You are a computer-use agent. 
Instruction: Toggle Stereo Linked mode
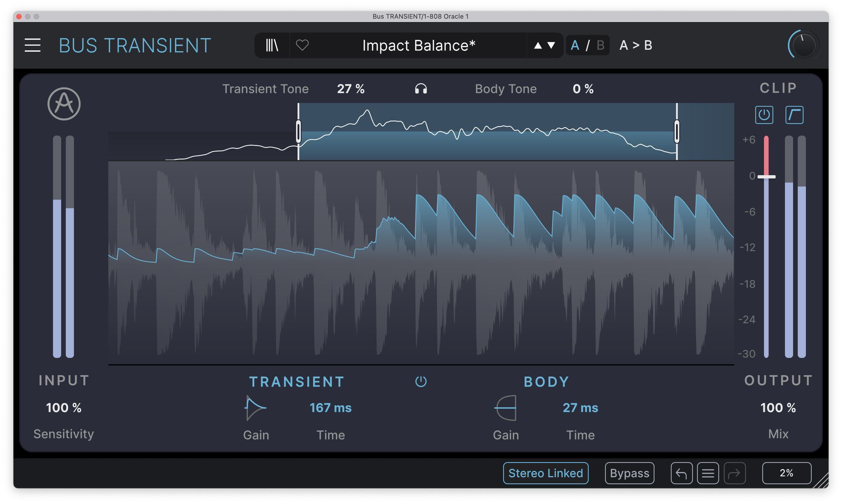coord(546,473)
